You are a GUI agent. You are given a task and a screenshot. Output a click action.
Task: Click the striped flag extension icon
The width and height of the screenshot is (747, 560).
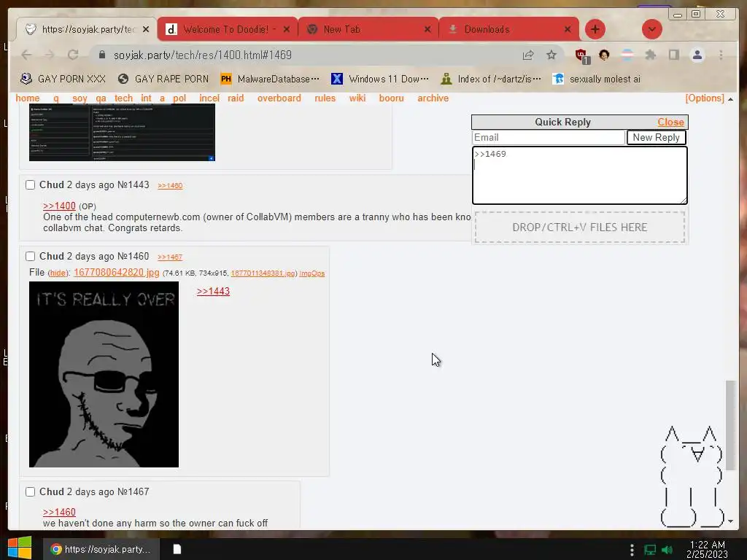[x=627, y=55]
